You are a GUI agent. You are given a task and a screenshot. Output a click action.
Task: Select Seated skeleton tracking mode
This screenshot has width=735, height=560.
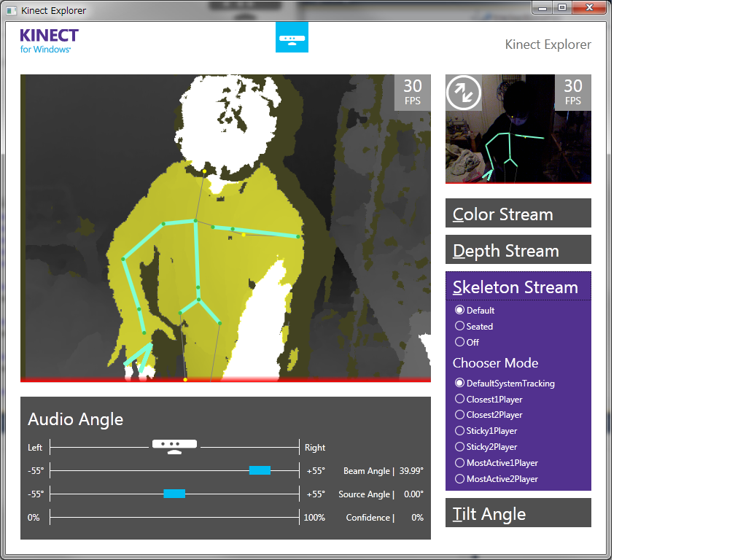(474, 326)
